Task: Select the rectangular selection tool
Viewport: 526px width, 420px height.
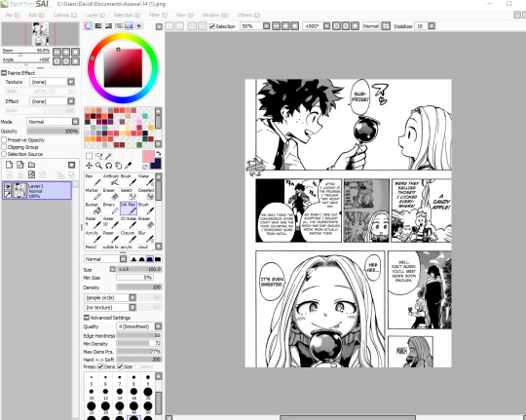Action: pos(89,156)
